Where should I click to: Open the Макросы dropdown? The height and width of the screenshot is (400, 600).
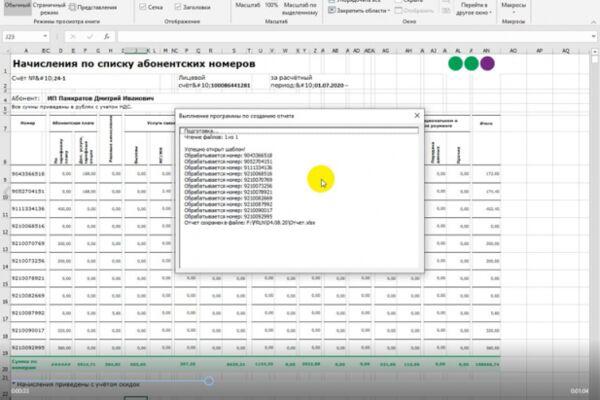[513, 8]
